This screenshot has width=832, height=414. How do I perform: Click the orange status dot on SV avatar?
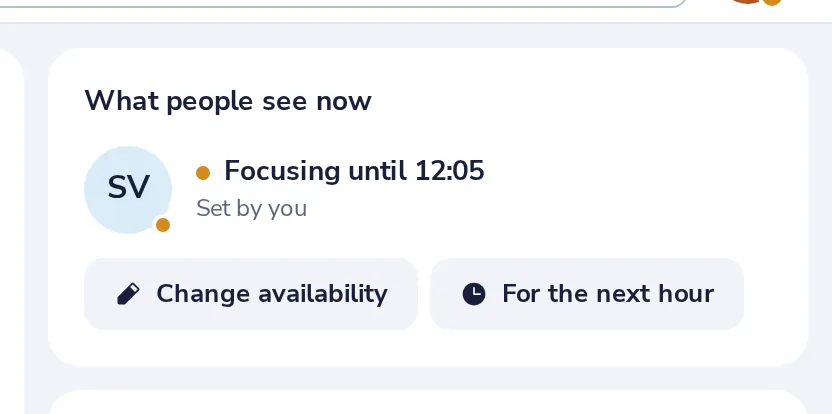163,225
